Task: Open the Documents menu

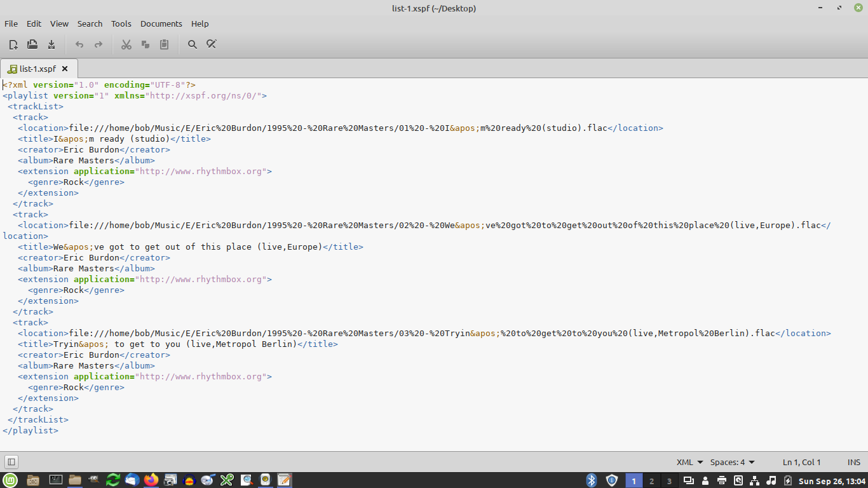Action: tap(161, 24)
